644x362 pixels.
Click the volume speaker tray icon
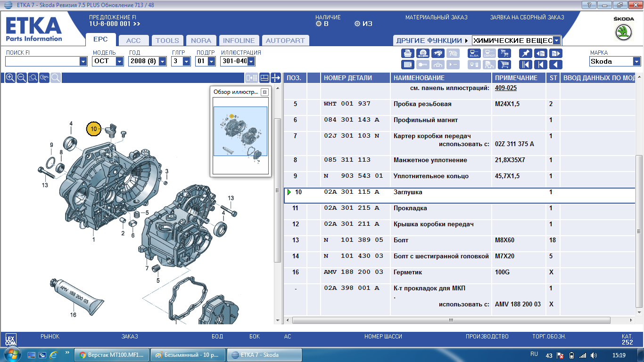(x=594, y=355)
